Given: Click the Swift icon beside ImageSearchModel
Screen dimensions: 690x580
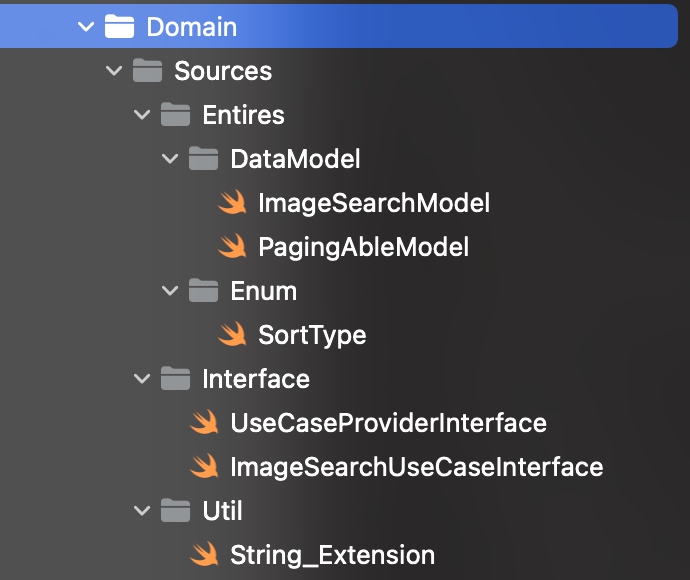Looking at the screenshot, I should [232, 202].
